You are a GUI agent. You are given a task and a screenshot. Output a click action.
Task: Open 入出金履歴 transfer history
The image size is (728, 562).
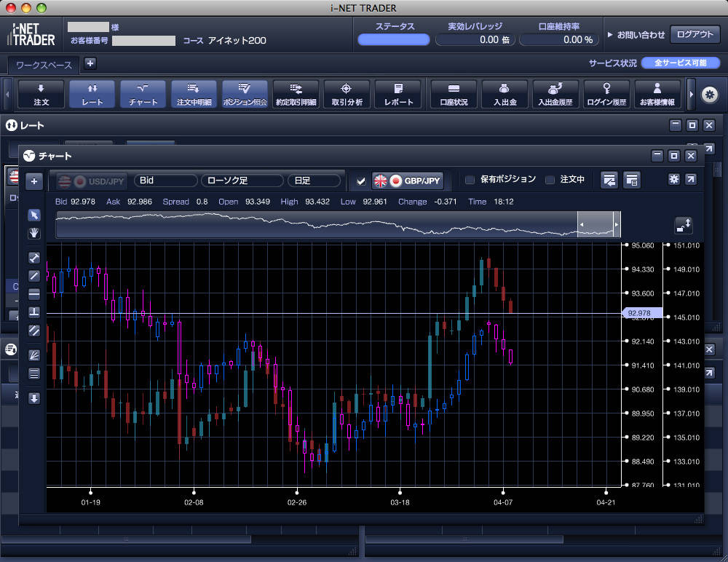(x=555, y=95)
